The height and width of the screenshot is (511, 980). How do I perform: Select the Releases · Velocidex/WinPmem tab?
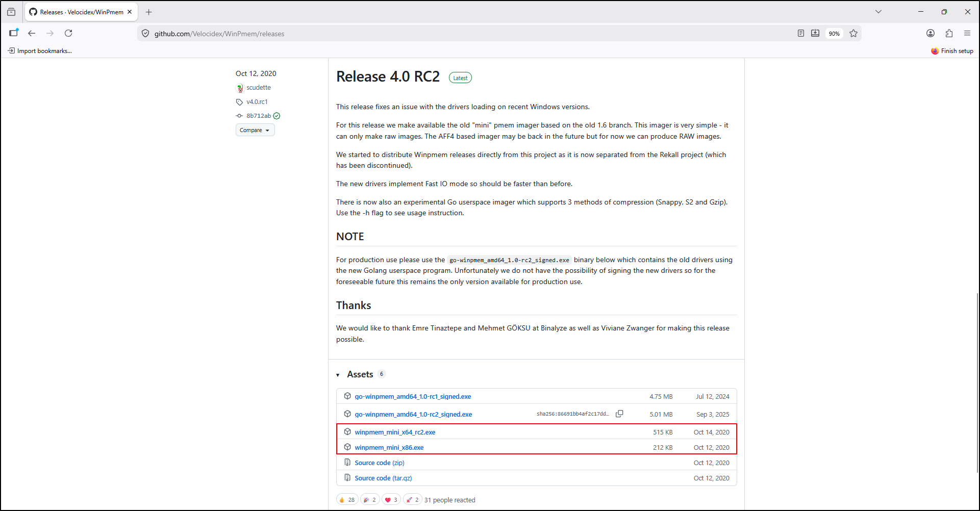pos(81,12)
